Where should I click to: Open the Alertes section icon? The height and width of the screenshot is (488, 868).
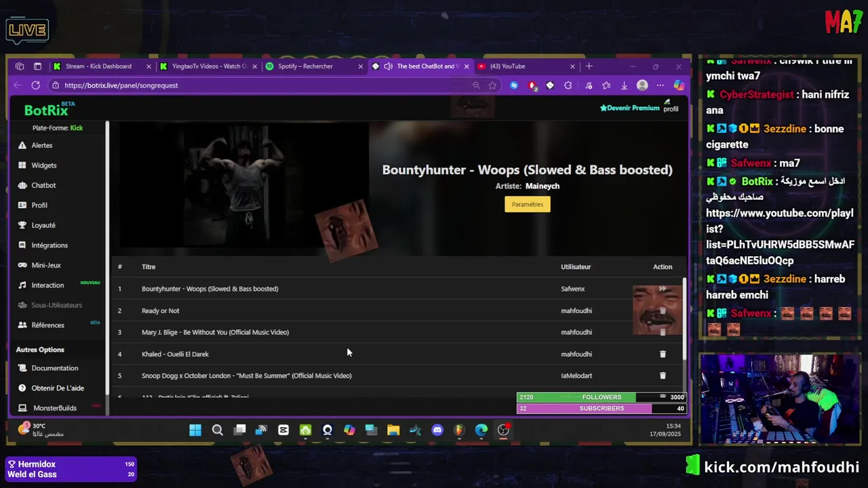tap(22, 145)
